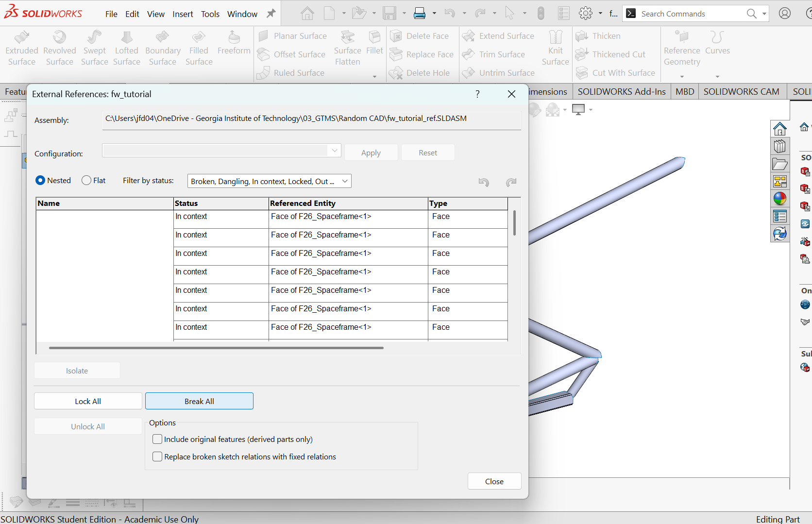Click the user account login icon

pos(784,14)
